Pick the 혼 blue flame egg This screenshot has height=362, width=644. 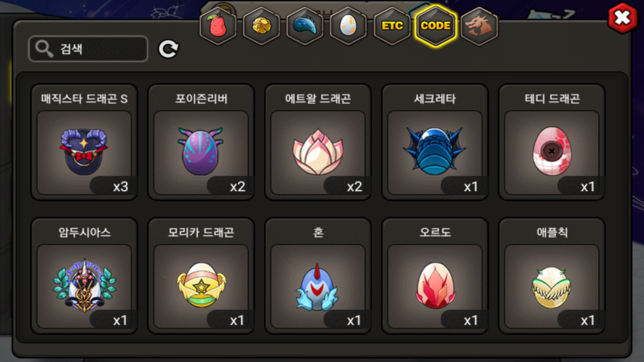pyautogui.click(x=318, y=276)
